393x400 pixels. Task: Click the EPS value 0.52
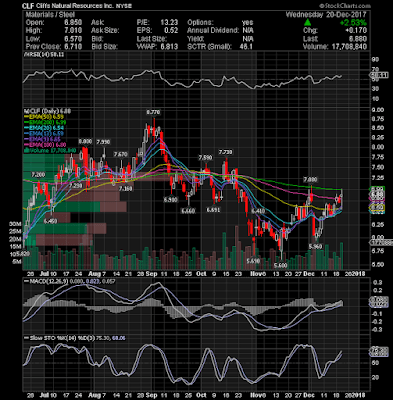[171, 31]
